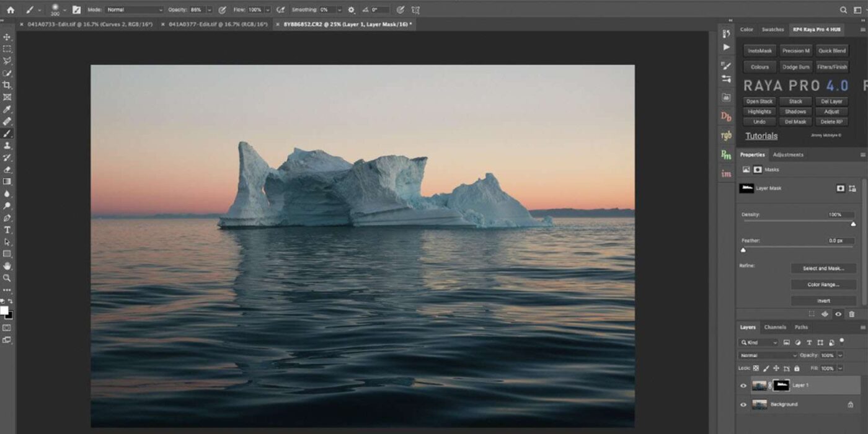Viewport: 868px width, 434px height.
Task: Toggle visibility of the Background layer
Action: pos(743,405)
